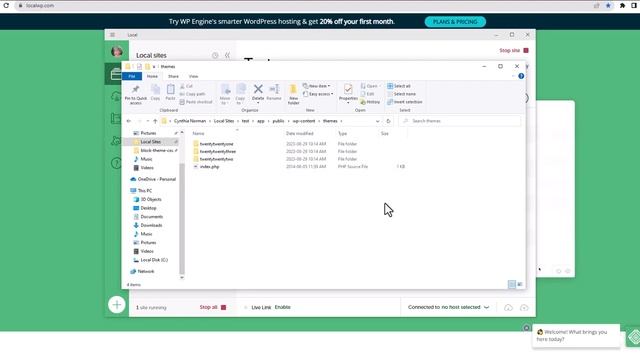
Task: Switch to the Home ribbon tab
Action: click(152, 76)
